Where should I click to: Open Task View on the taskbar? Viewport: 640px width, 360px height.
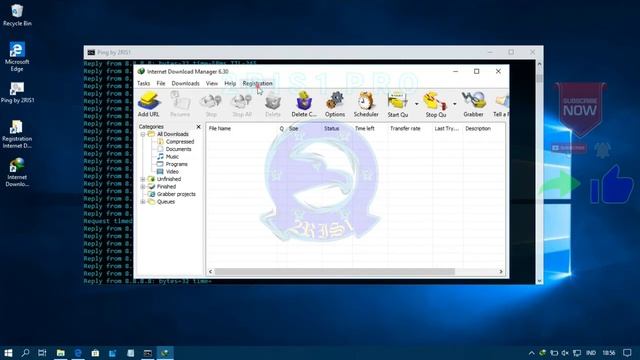point(42,353)
